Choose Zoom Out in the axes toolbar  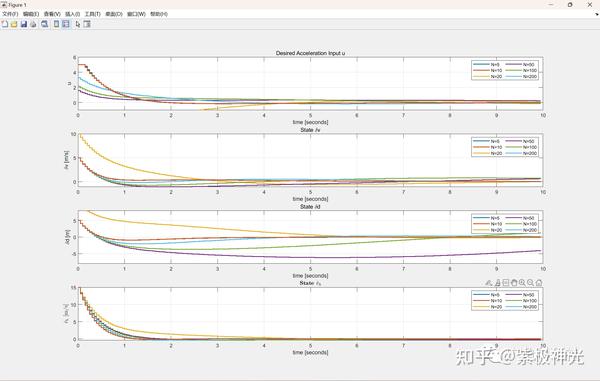pyautogui.click(x=530, y=283)
